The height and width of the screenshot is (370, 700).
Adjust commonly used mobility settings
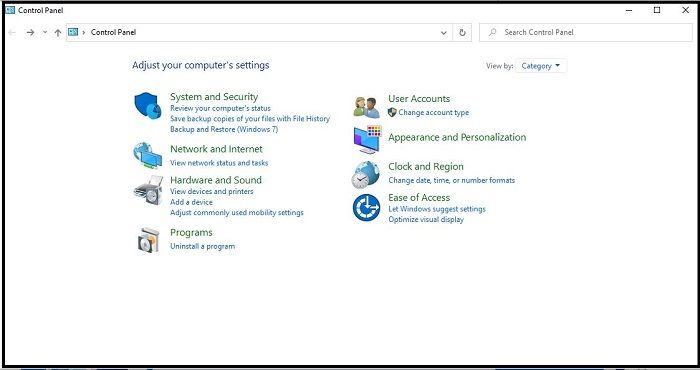(237, 213)
